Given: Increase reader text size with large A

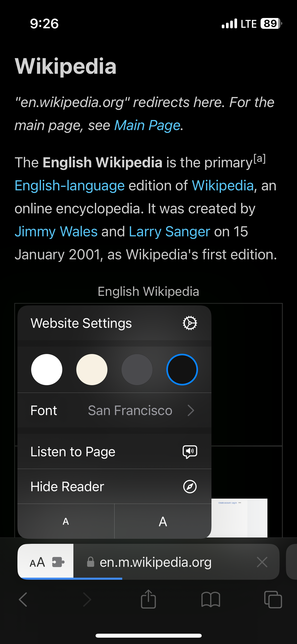Looking at the screenshot, I should coord(163,521).
